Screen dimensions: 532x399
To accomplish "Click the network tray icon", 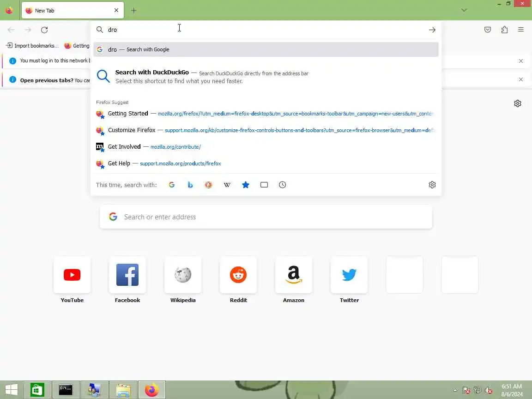I will (x=478, y=390).
